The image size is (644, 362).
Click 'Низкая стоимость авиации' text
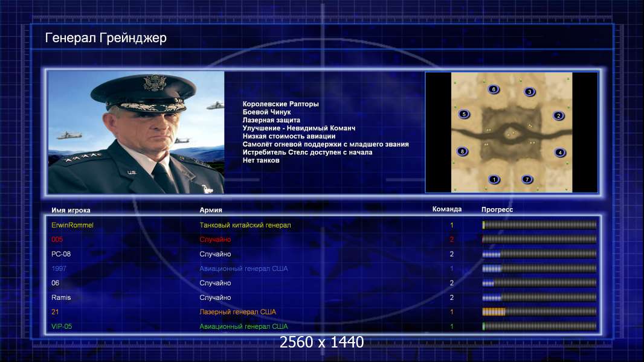pyautogui.click(x=289, y=136)
